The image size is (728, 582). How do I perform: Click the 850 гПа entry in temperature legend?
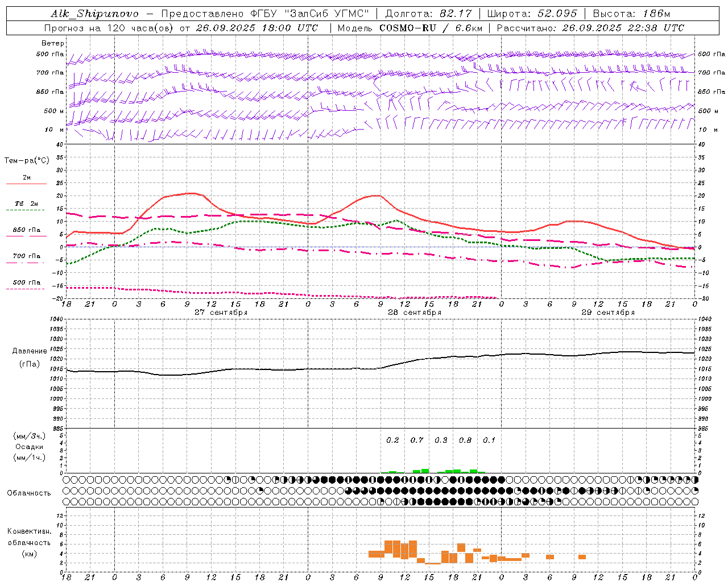click(27, 230)
